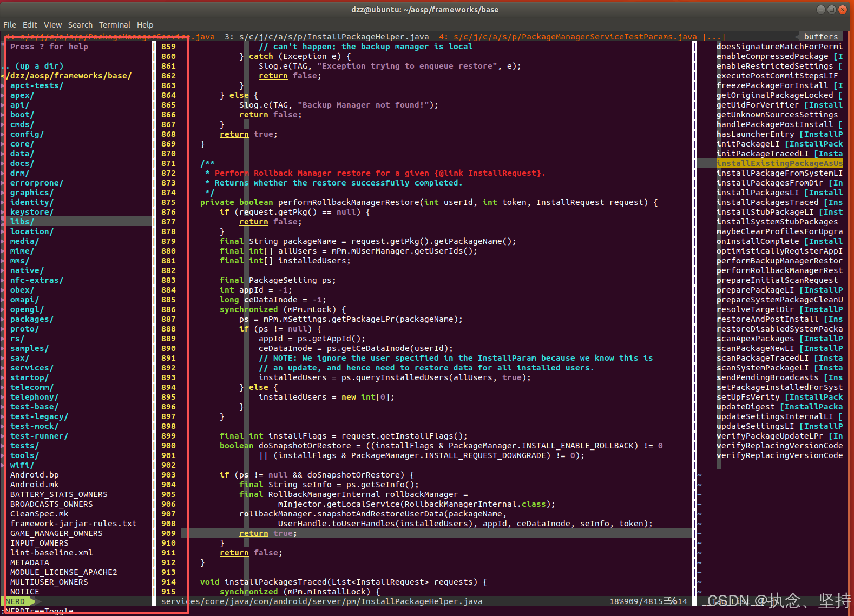Open CleanSpec.mk file

(39, 514)
